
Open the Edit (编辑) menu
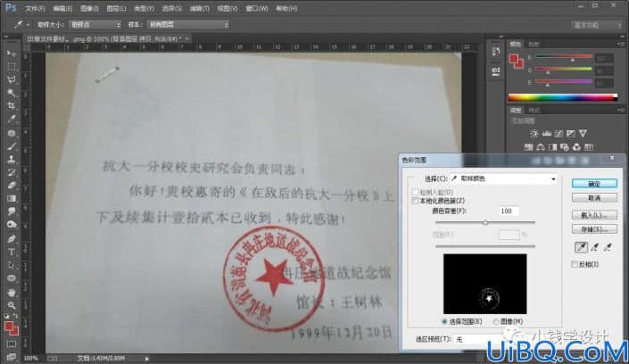pyautogui.click(x=62, y=8)
